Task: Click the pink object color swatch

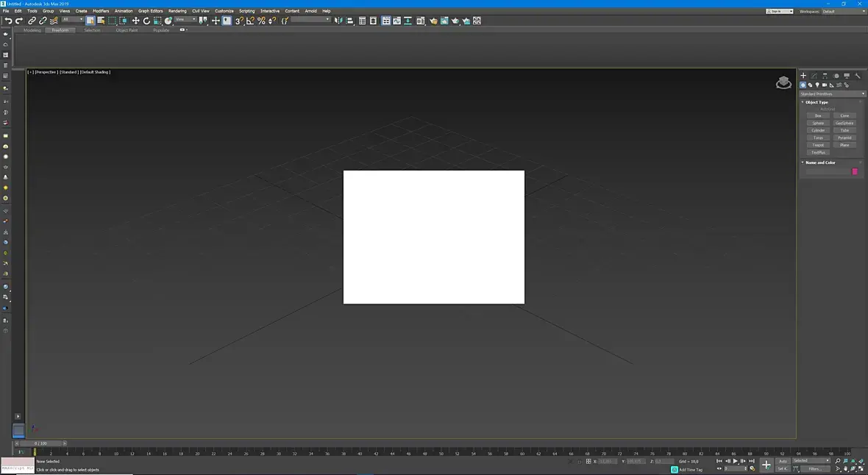Action: click(x=855, y=171)
